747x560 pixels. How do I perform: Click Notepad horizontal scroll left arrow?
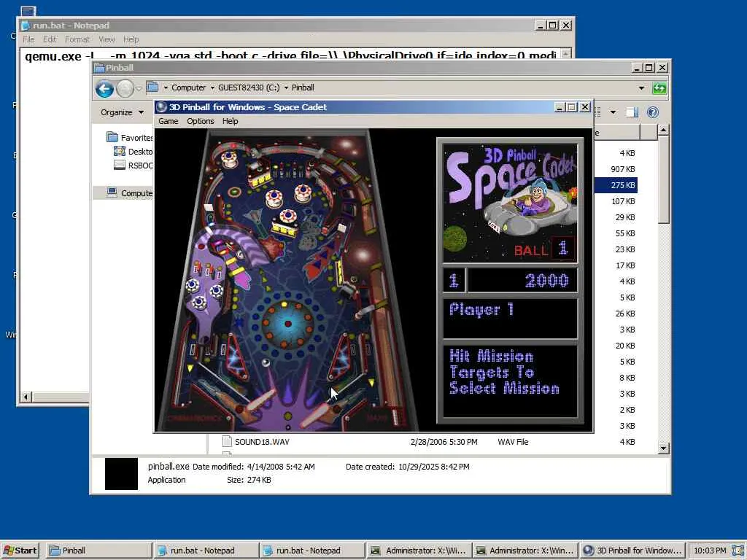(x=26, y=397)
